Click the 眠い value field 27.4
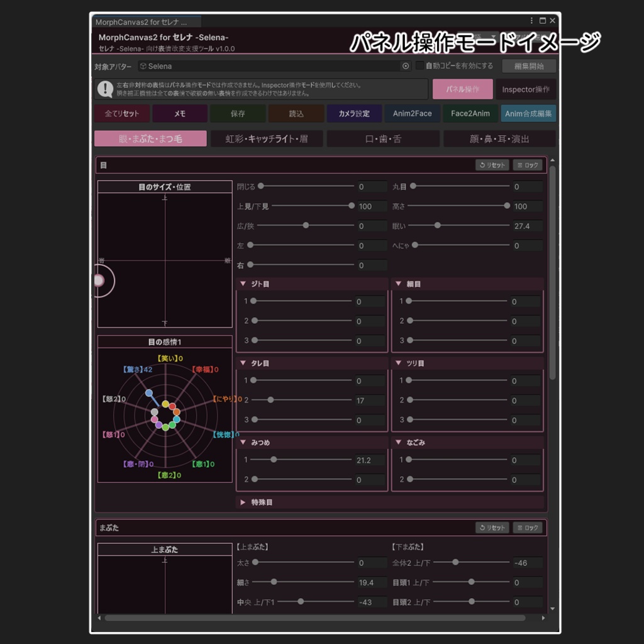Image resolution: width=644 pixels, height=644 pixels. 528,226
